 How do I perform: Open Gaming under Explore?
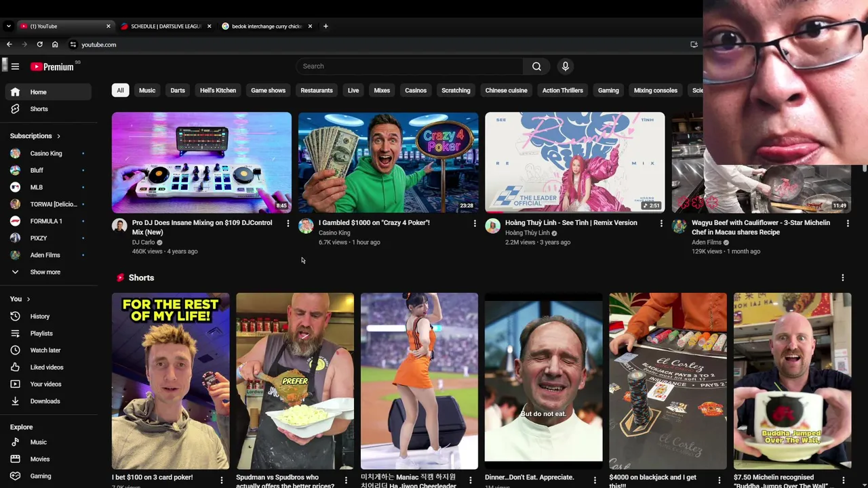(47, 476)
